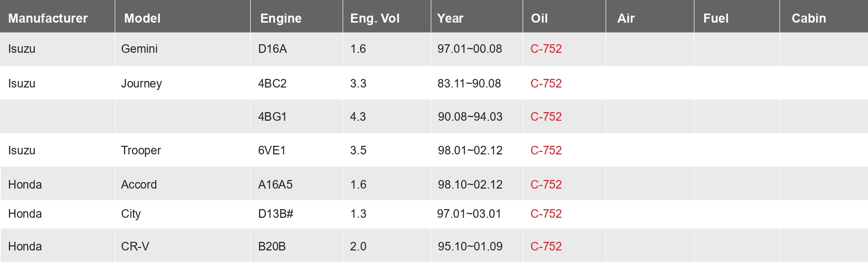Open C-752 link in the 4BG1 row
Image resolution: width=868 pixels, height=262 pixels.
546,117
